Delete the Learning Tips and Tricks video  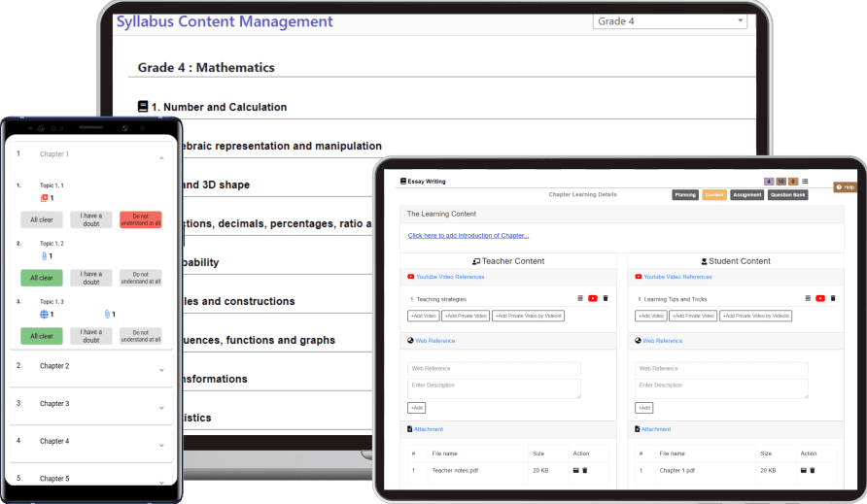(x=833, y=298)
